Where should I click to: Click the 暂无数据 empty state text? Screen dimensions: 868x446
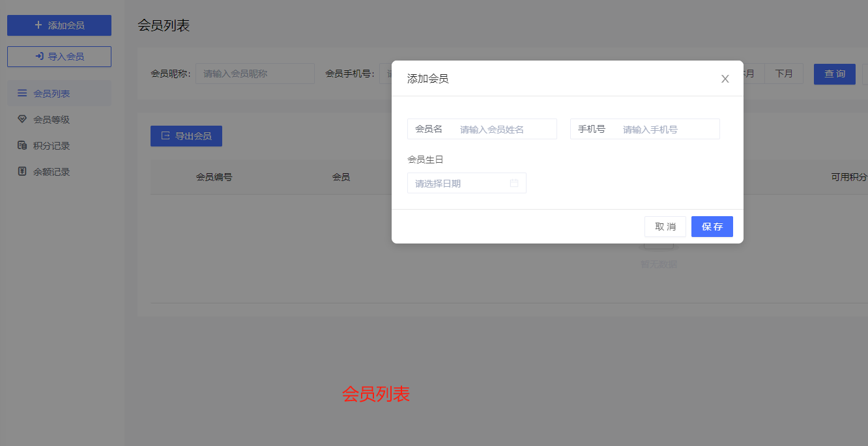[x=659, y=264]
